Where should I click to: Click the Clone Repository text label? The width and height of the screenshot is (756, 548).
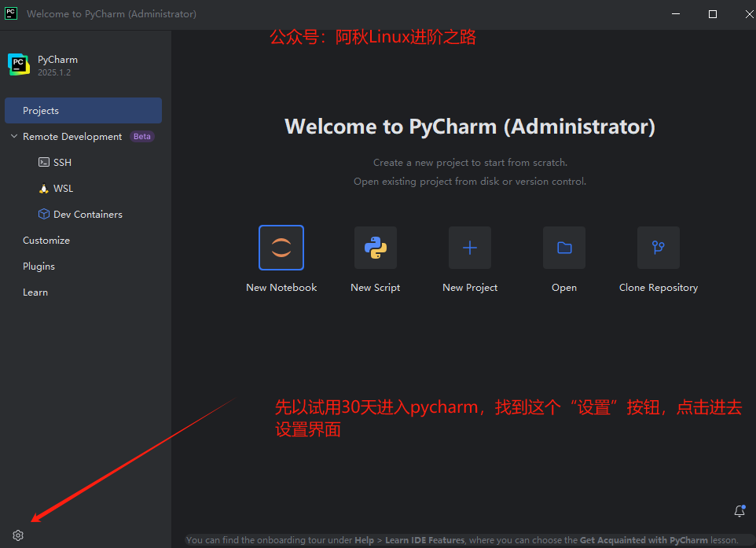coord(659,288)
